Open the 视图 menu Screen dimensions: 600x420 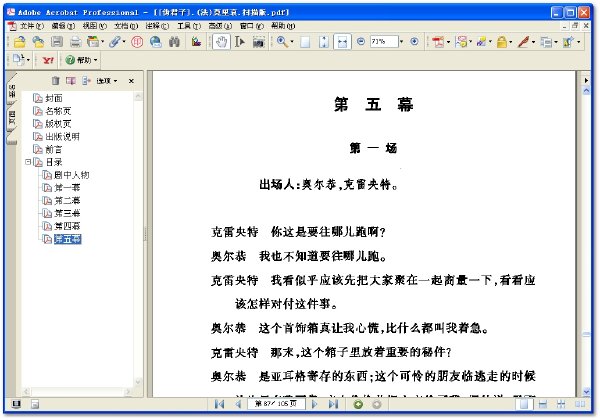coord(95,26)
